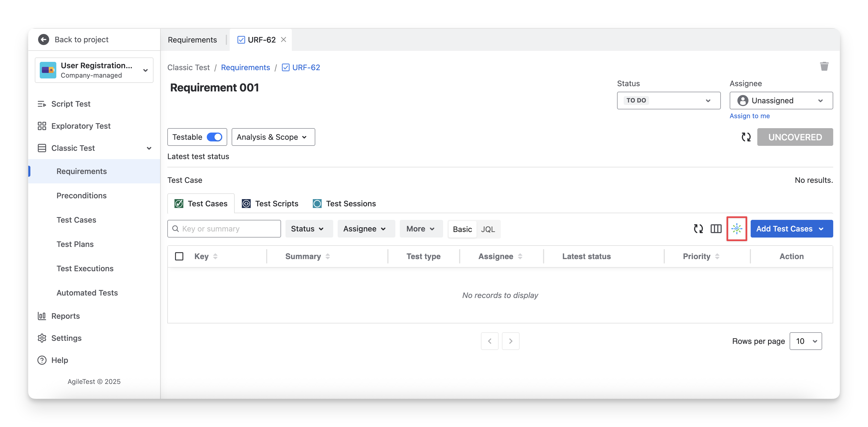Screen dimensions: 868x427
Task: Click the Add Test Cases button
Action: click(x=784, y=229)
